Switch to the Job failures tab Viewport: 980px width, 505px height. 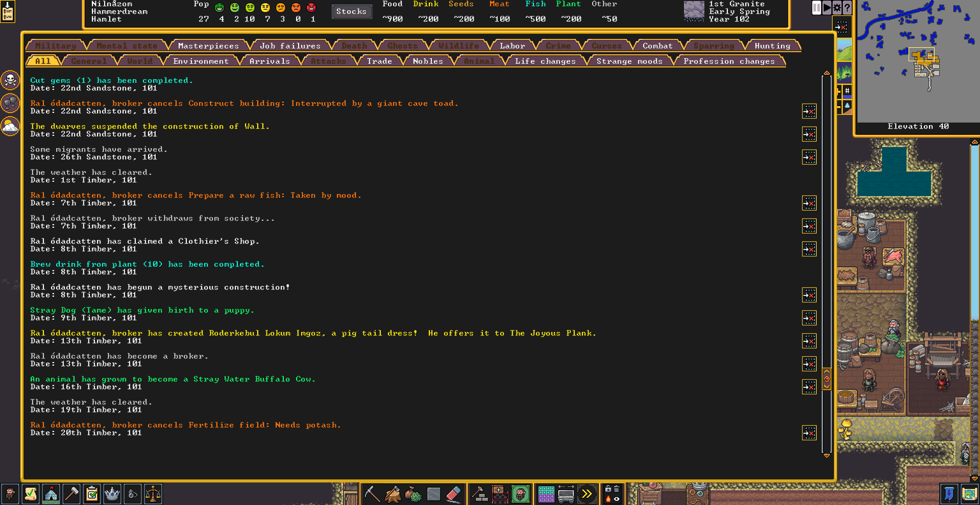[x=290, y=46]
